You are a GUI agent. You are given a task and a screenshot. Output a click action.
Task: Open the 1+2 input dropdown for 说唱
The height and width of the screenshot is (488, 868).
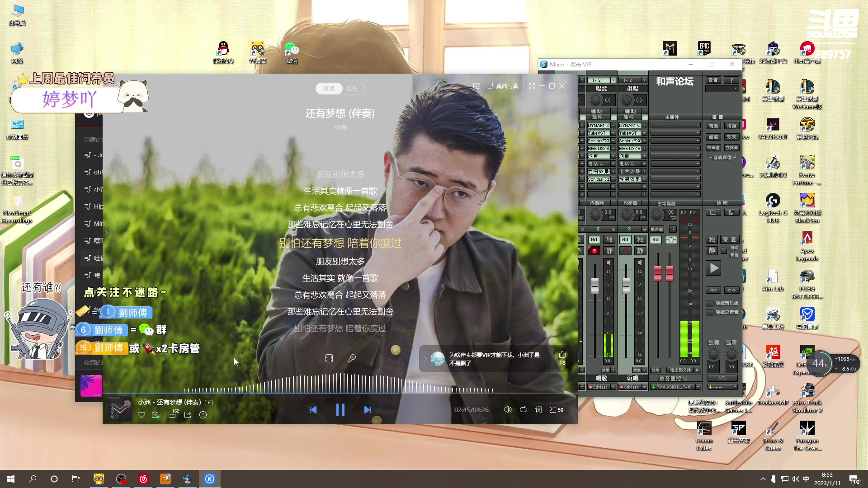pyautogui.click(x=644, y=80)
